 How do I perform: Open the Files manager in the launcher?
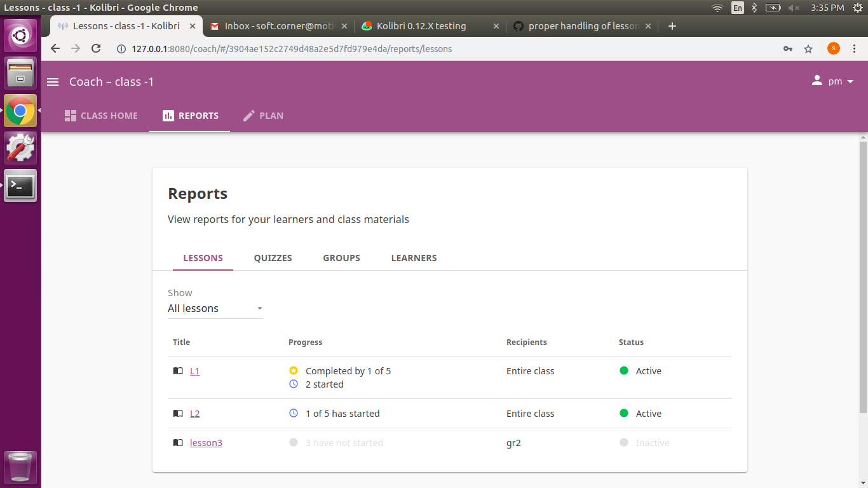[x=20, y=73]
